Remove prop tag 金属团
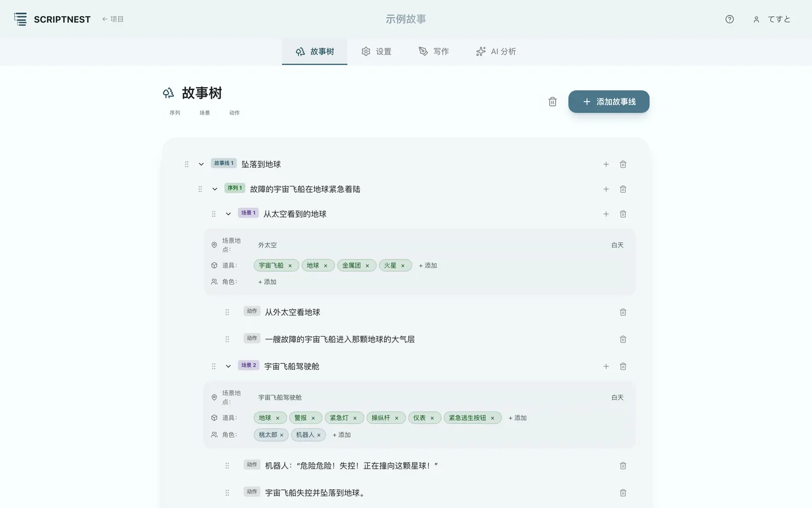The width and height of the screenshot is (812, 508). [367, 266]
